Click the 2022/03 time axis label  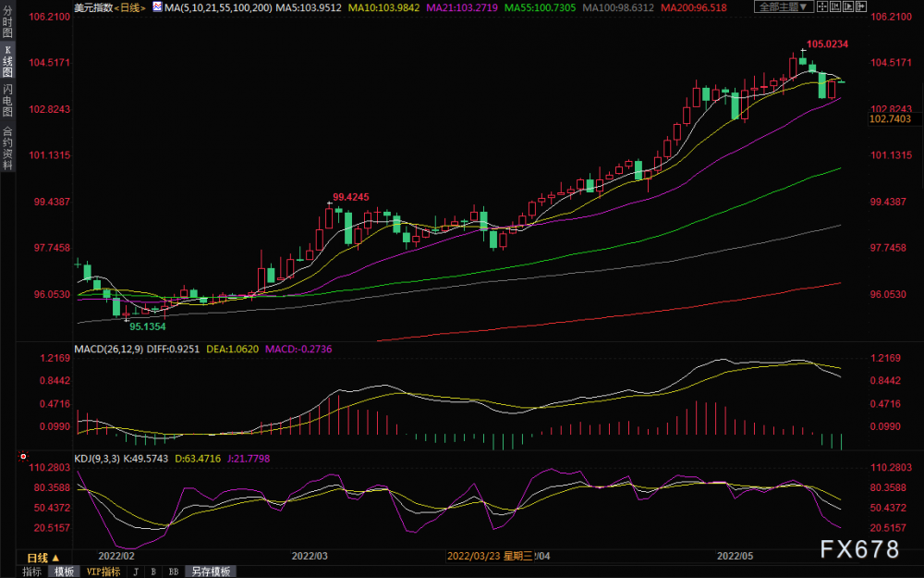pyautogui.click(x=310, y=556)
